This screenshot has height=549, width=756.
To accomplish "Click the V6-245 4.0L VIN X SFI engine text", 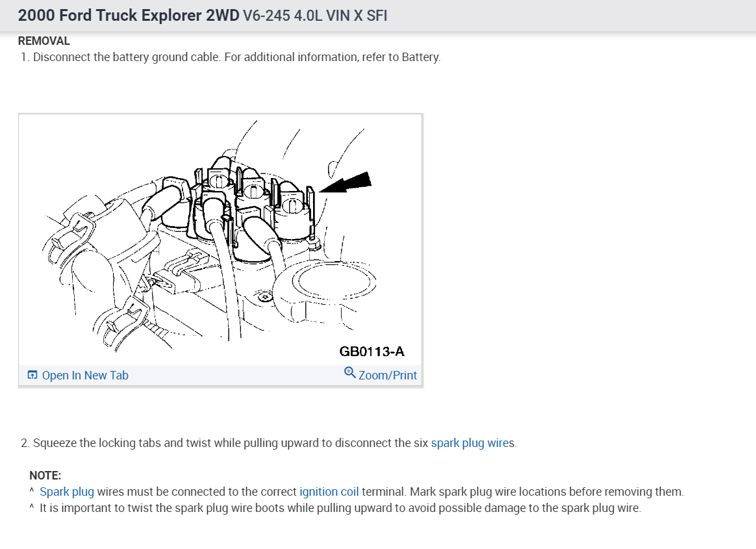I will point(315,16).
